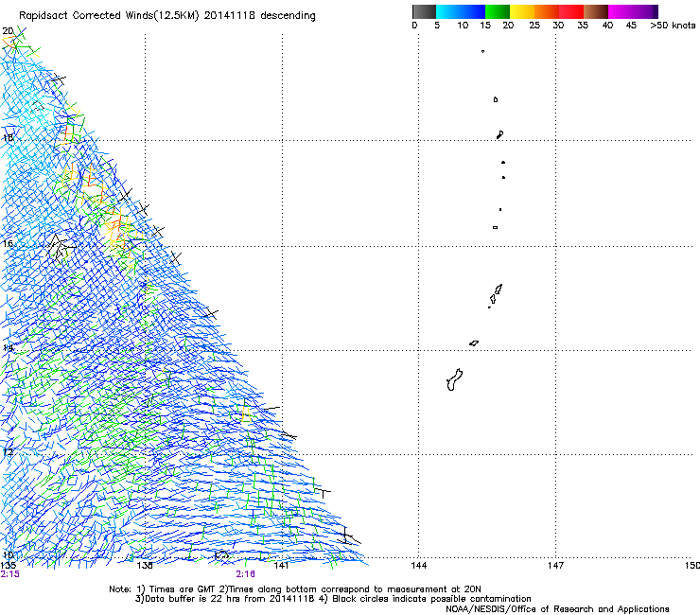700x615 pixels.
Task: Click the Rota island outline near 14N
Action: coord(474,343)
